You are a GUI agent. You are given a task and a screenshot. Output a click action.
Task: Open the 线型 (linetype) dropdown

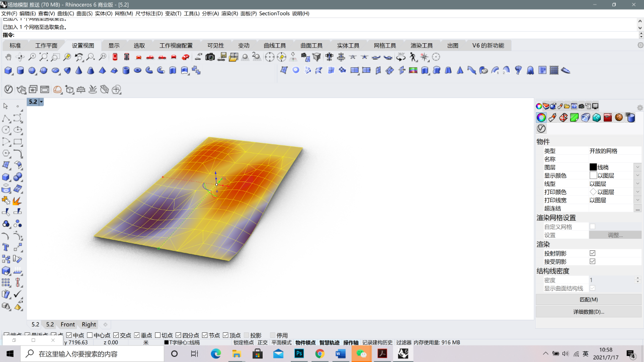pos(637,184)
